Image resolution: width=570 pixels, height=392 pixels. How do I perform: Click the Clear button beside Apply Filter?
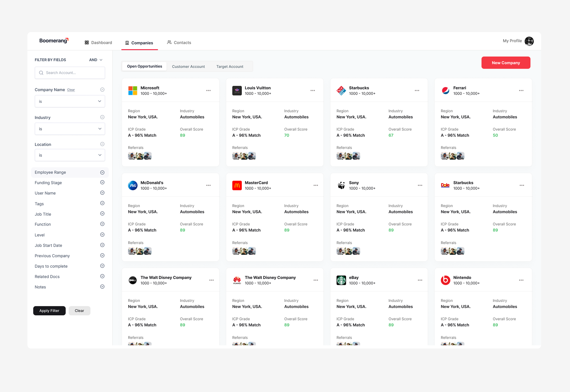pyautogui.click(x=79, y=311)
